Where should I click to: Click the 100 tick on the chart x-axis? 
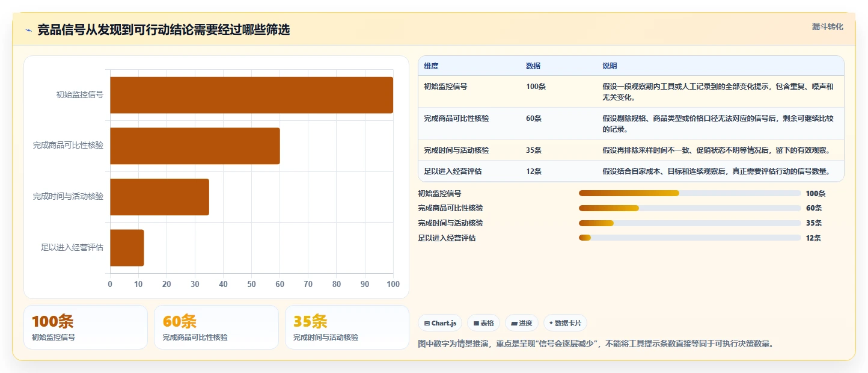[393, 285]
